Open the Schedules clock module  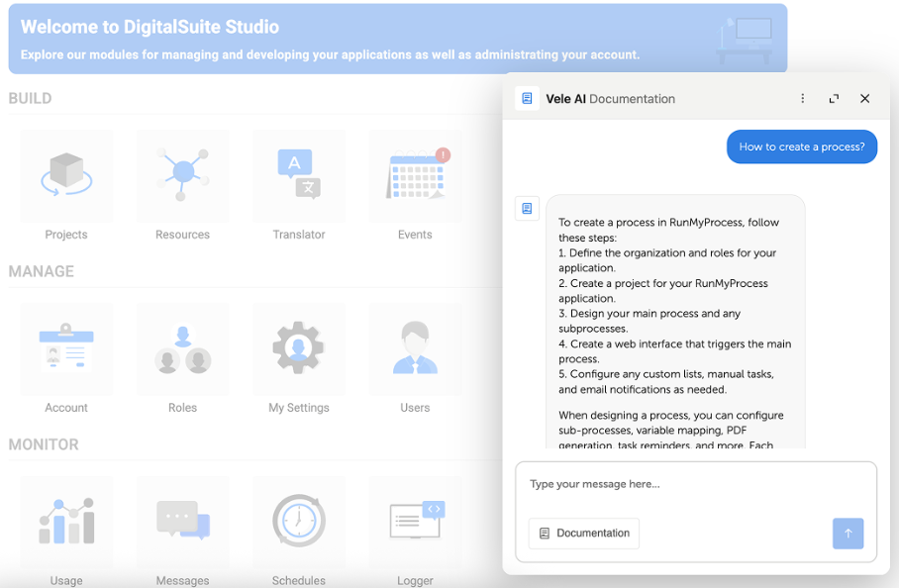[x=299, y=523]
